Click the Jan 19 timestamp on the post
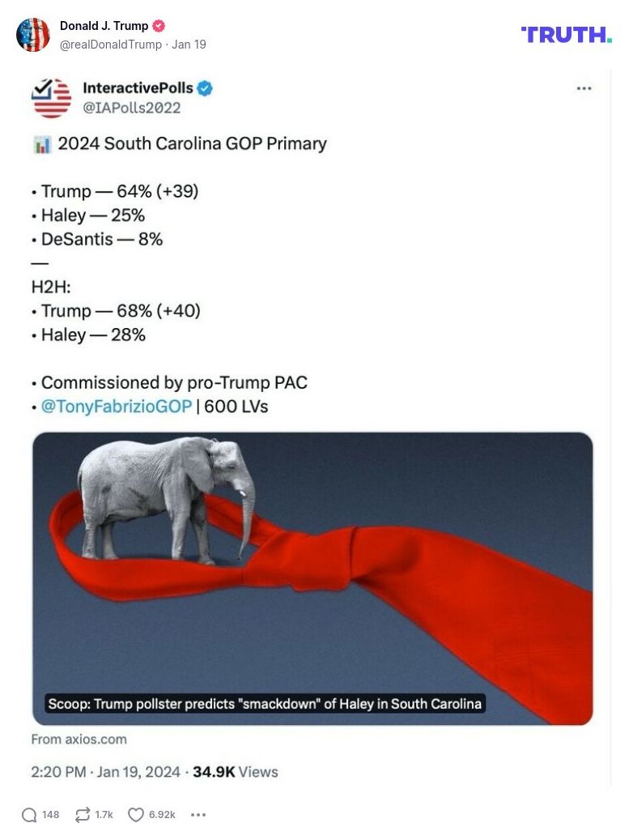 189,45
